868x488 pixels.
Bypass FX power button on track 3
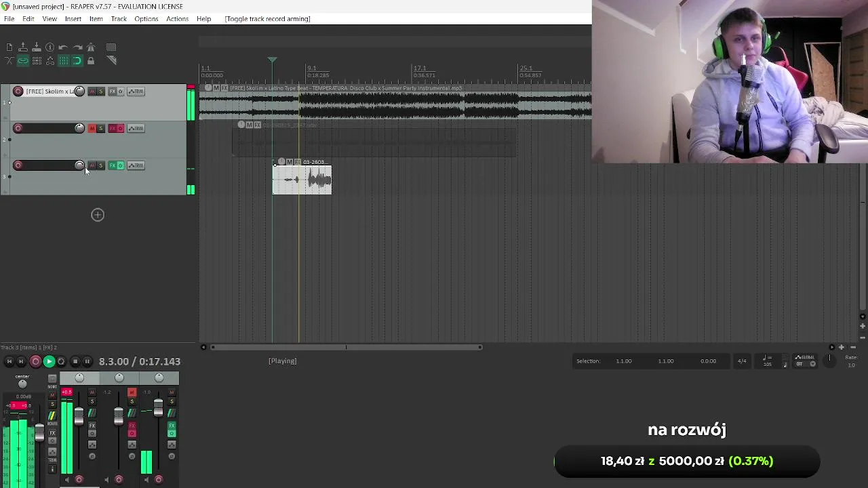(x=121, y=165)
